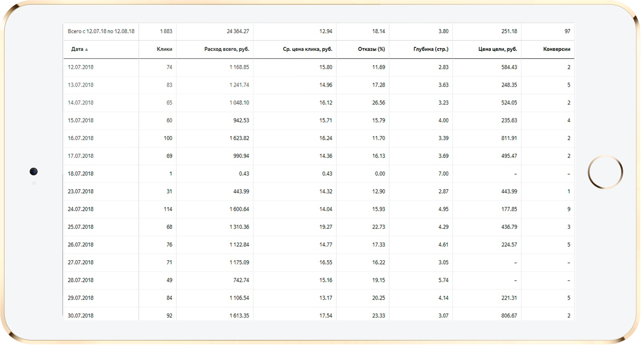Click total conversions value 97

567,32
